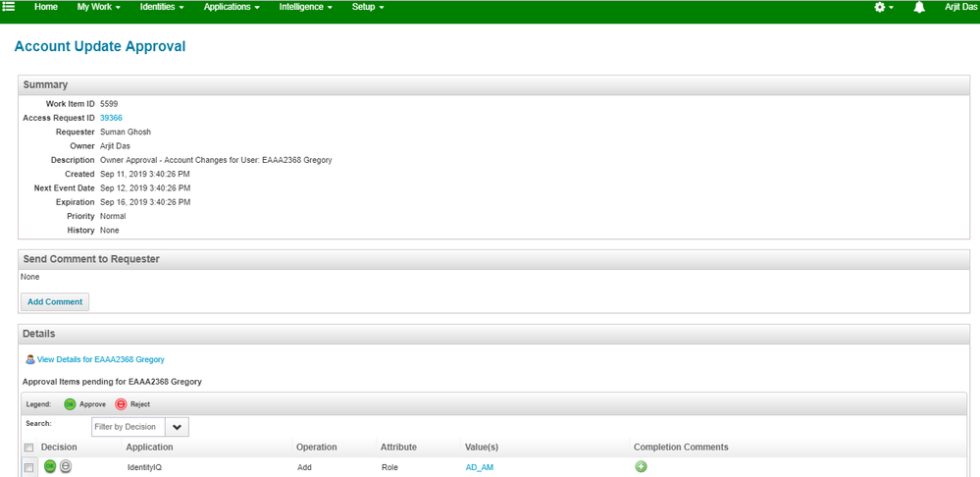
Task: Click the user icon beside View Details
Action: pyautogui.click(x=30, y=360)
